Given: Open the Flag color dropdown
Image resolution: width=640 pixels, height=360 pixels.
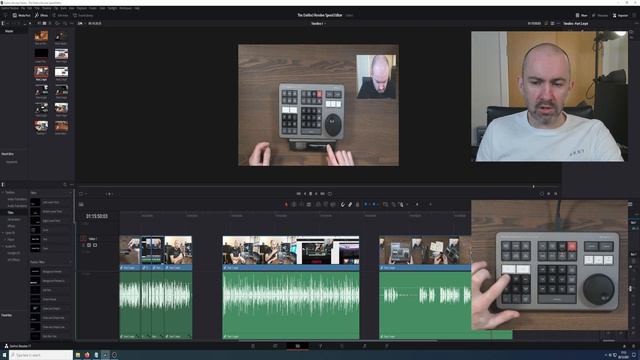Looking at the screenshot, I should point(370,204).
